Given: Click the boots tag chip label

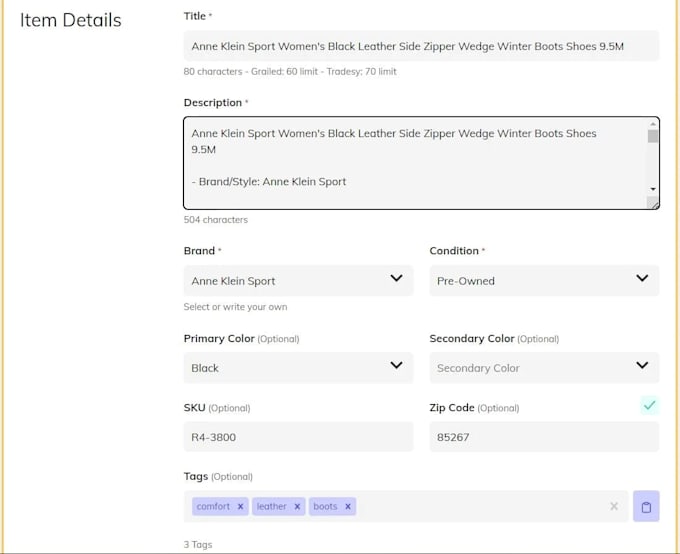Looking at the screenshot, I should pyautogui.click(x=325, y=506).
